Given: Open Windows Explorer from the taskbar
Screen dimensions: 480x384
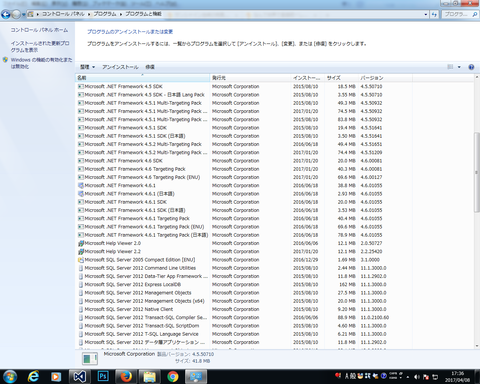Looking at the screenshot, I should pos(149,377).
